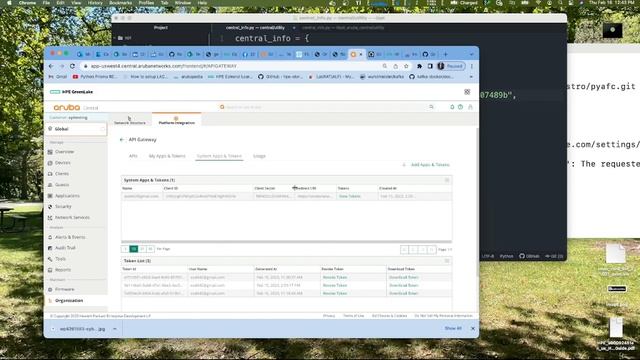Go back in Chrome browser
640x360 pixels.
51,66
